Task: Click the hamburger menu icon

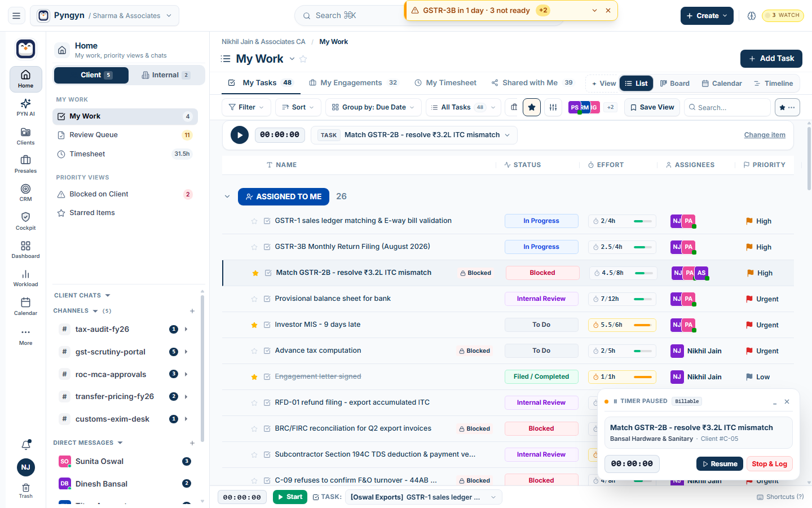Action: (16, 16)
